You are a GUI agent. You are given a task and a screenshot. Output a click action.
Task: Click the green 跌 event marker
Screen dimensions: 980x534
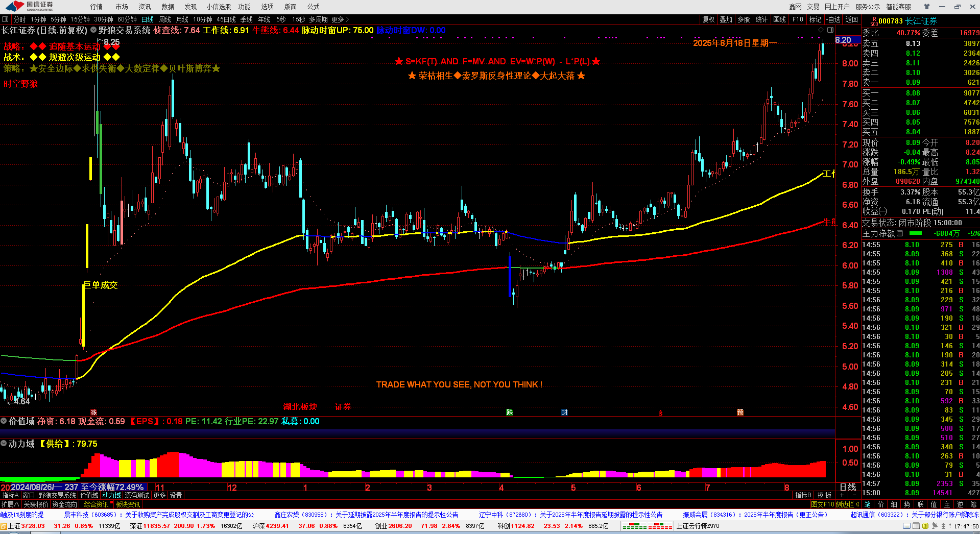click(509, 412)
